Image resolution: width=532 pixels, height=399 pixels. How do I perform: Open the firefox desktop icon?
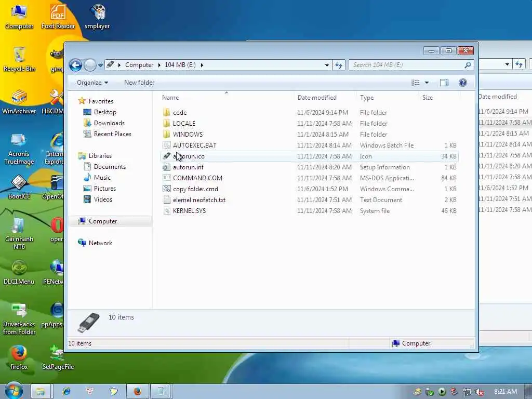pyautogui.click(x=19, y=357)
